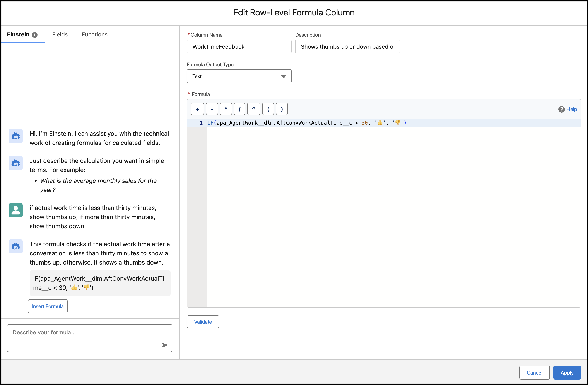Apply the formula column changes
This screenshot has width=588, height=385.
567,372
